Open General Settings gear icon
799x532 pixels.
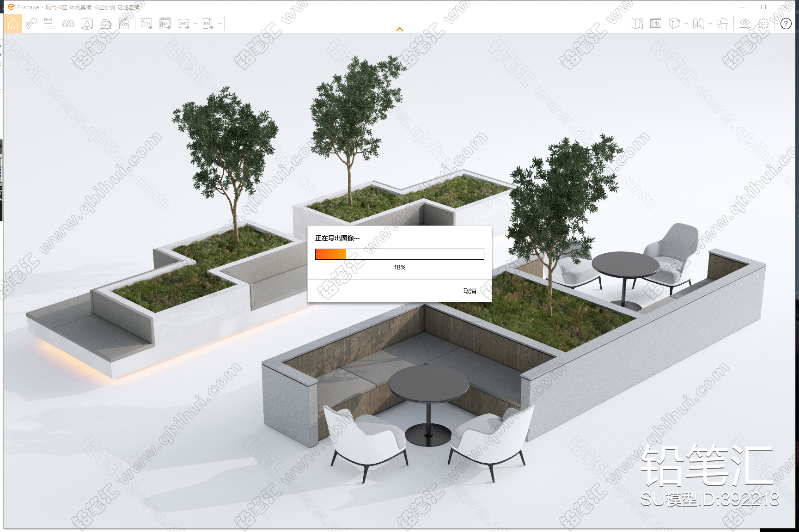(x=763, y=24)
